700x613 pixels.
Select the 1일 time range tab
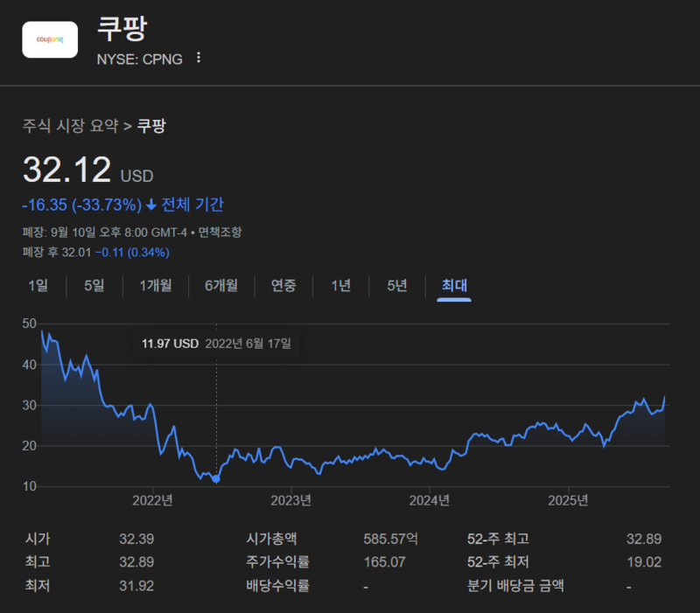click(38, 286)
